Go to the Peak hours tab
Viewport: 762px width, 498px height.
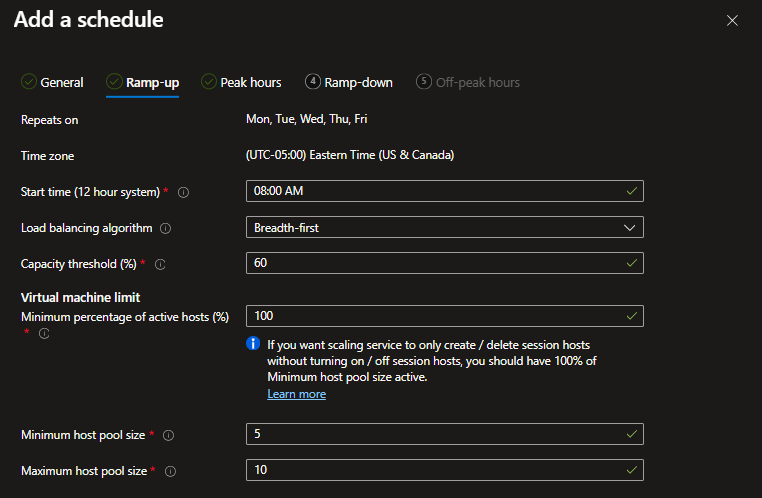click(241, 82)
